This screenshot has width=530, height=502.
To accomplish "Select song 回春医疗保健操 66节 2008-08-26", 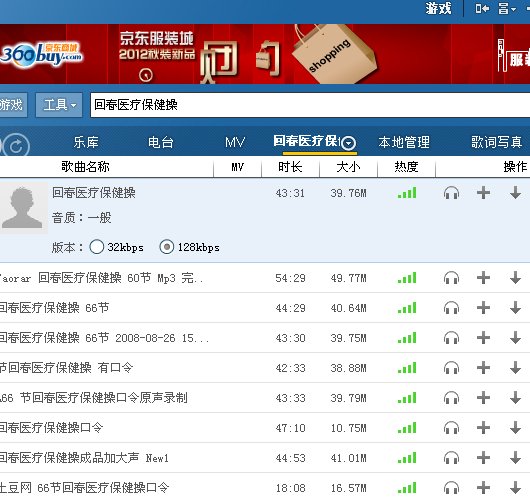I will pos(104,338).
